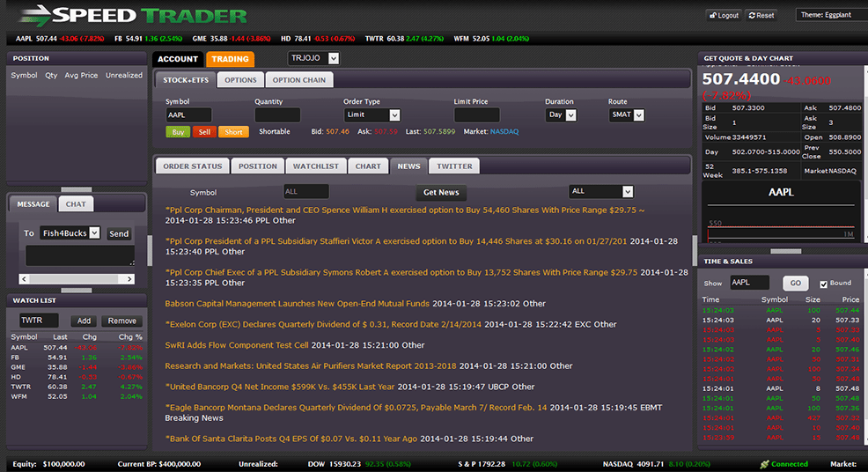
Task: Open the United Bancorp Q4 Net Income headline
Action: pyautogui.click(x=280, y=387)
